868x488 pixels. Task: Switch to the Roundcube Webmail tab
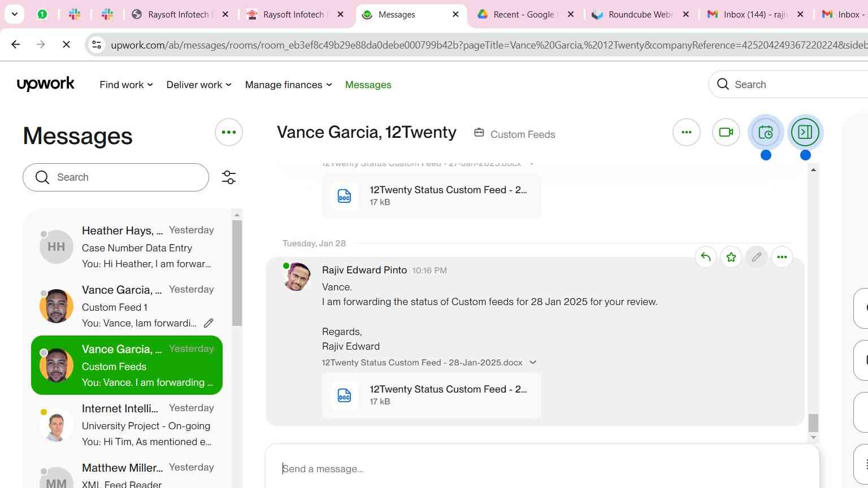pyautogui.click(x=640, y=14)
